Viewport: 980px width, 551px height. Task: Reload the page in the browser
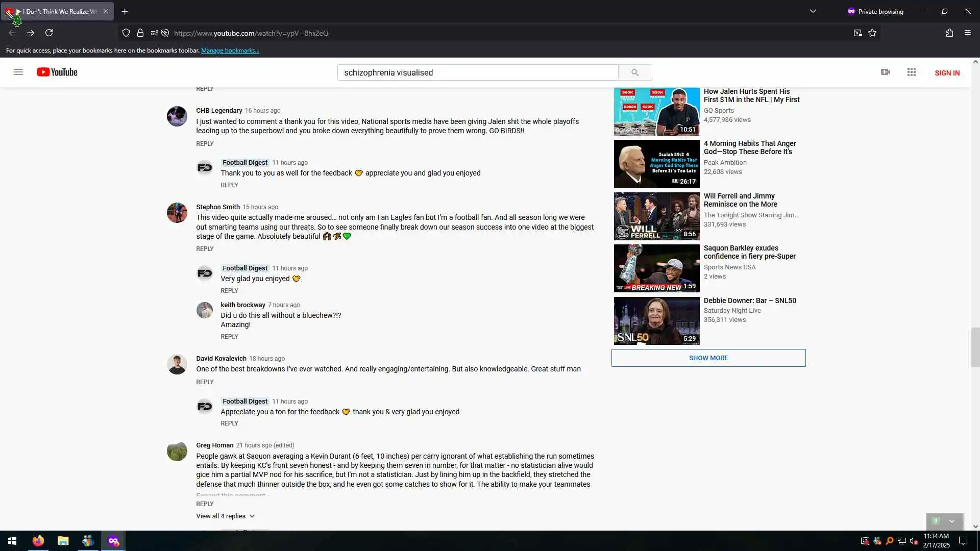tap(49, 33)
